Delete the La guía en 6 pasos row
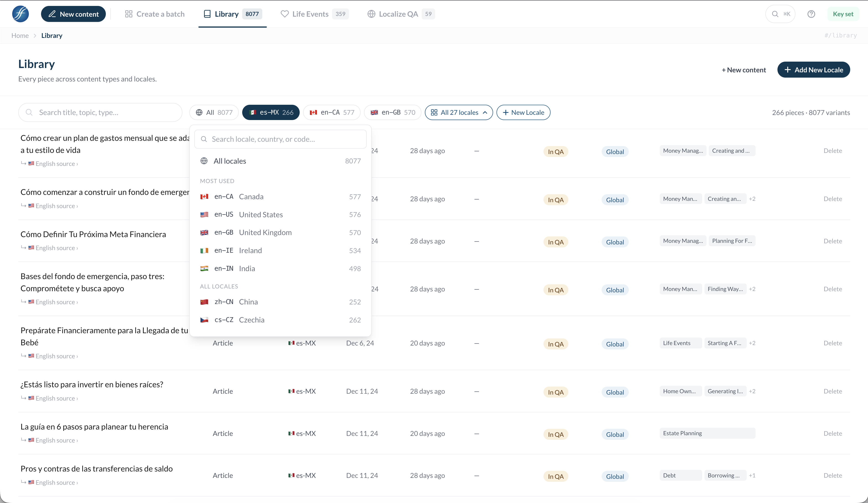Image resolution: width=868 pixels, height=503 pixels. (x=832, y=433)
